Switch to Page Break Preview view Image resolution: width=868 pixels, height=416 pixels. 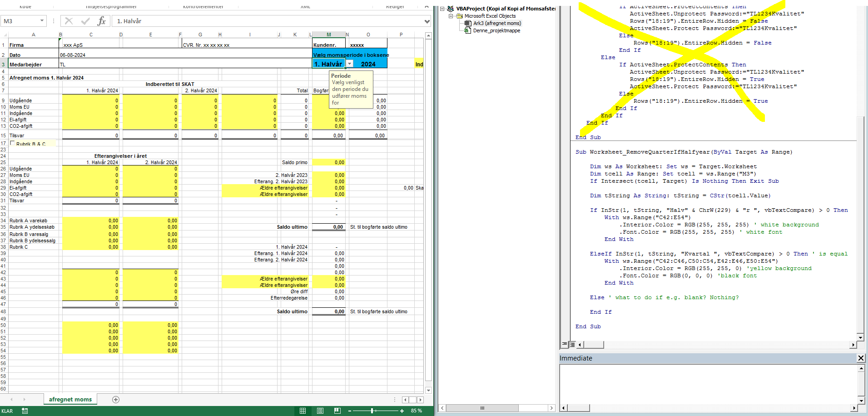(x=337, y=411)
